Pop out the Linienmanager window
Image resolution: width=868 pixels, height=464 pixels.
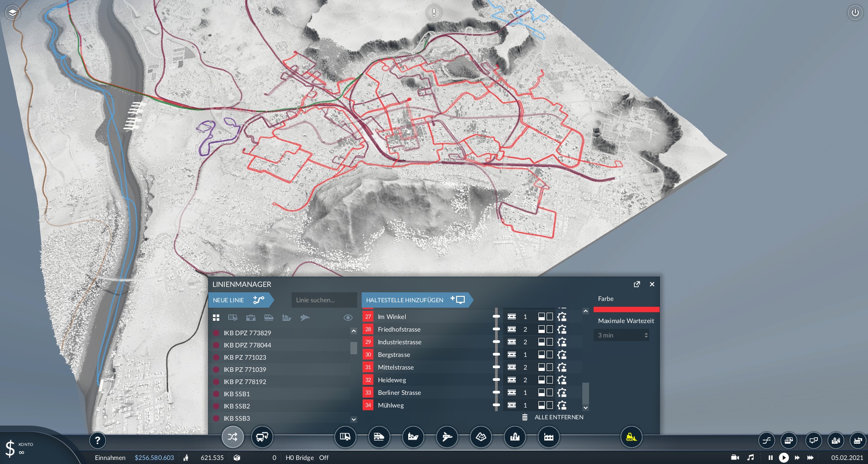[x=637, y=284]
